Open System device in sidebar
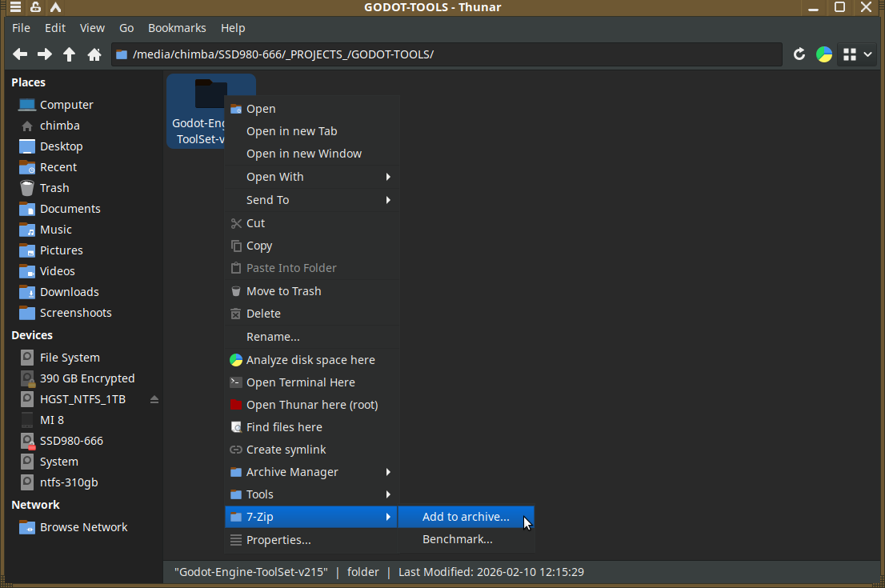885x588 pixels. (85, 462)
